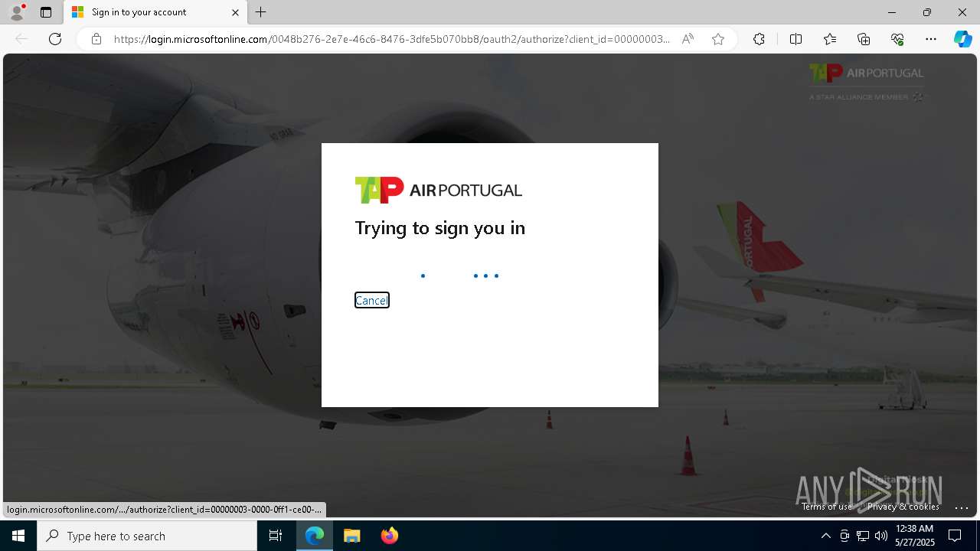Screen dimensions: 980x551
Task: Click the security tray icon
Action: tap(844, 536)
